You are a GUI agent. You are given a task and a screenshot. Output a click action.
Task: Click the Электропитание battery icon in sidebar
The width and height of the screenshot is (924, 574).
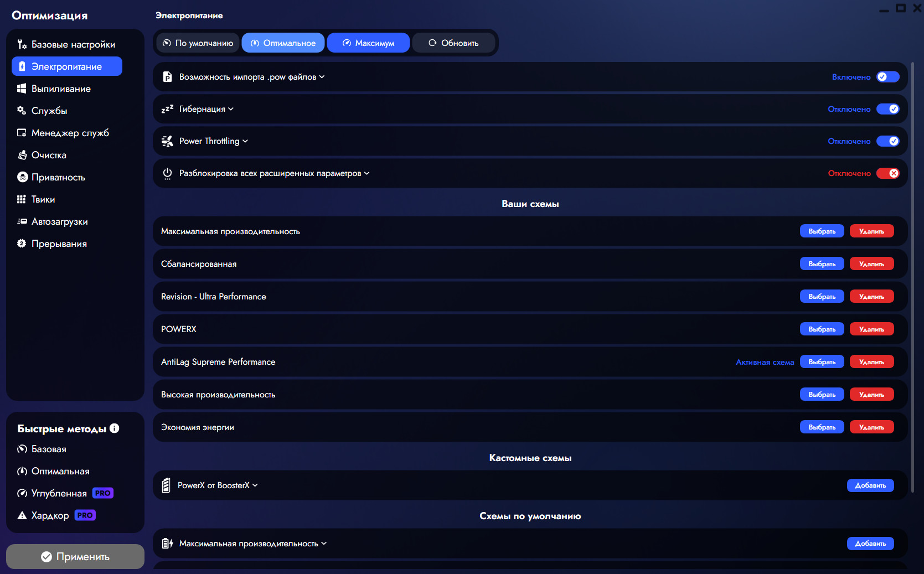click(22, 66)
